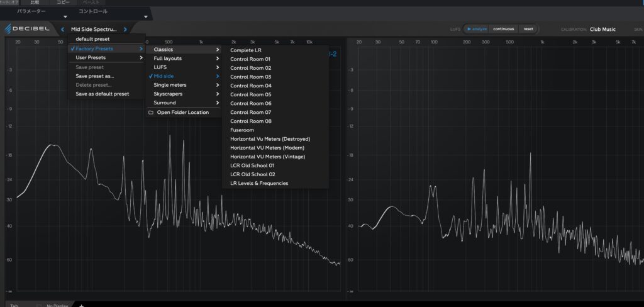Select the checked Factory Presets entry
This screenshot has width=644, height=307.
pyautogui.click(x=96, y=48)
